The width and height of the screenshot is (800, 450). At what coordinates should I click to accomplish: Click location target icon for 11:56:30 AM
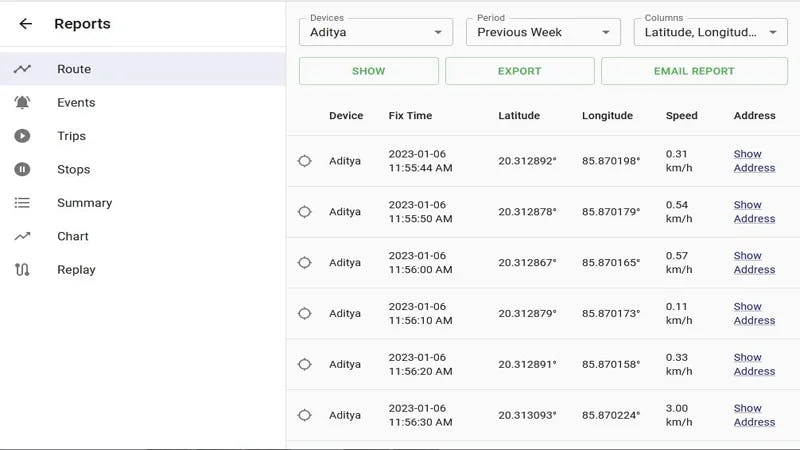pos(305,415)
